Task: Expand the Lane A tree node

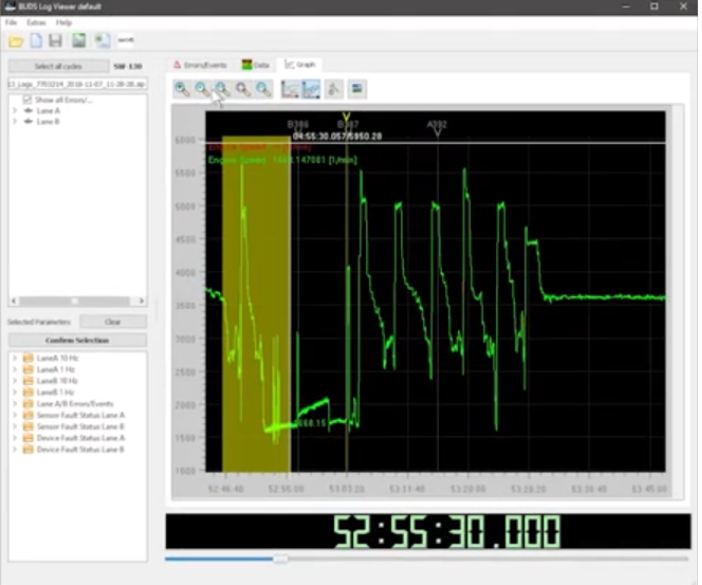Action: tap(14, 111)
